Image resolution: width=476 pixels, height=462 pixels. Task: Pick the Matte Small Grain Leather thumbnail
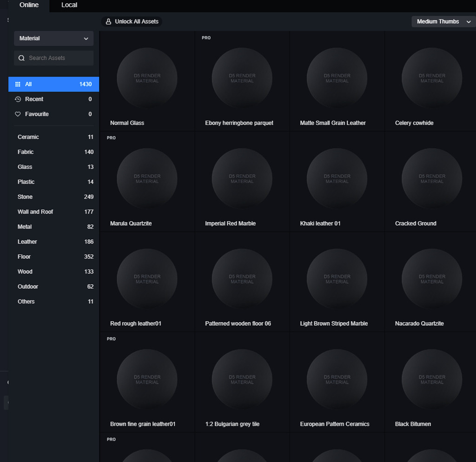337,78
